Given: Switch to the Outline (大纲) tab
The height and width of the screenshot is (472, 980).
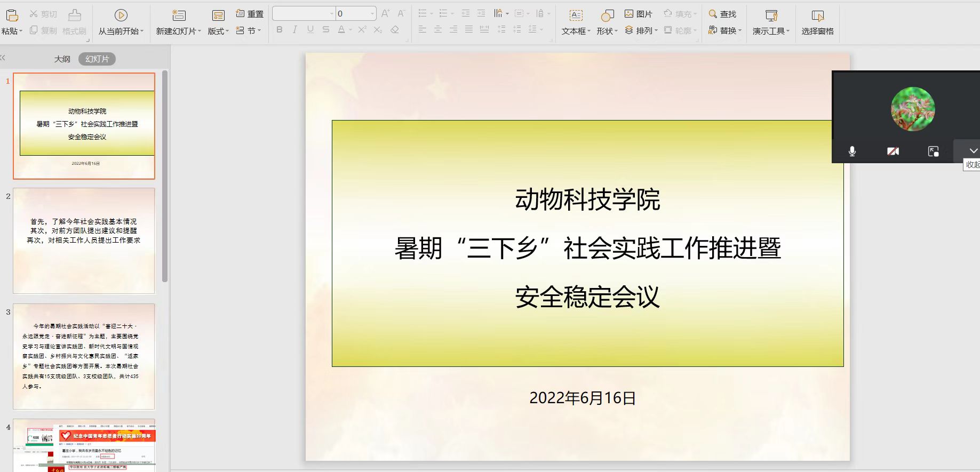Looking at the screenshot, I should coord(62,59).
